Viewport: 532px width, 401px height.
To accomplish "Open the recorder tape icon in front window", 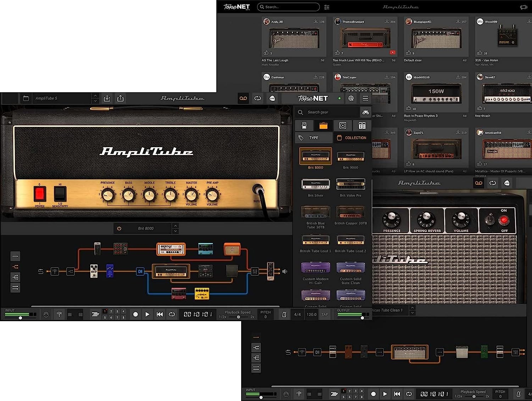I will coord(243,98).
